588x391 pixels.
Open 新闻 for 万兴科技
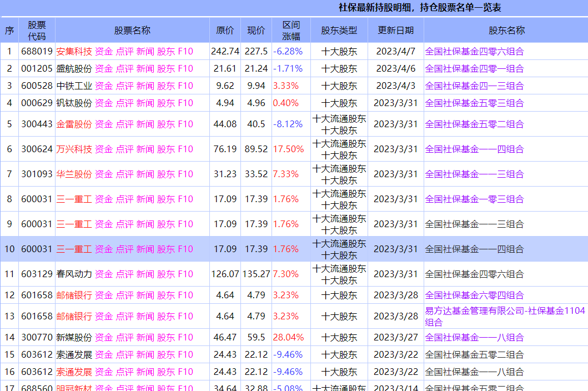(x=145, y=149)
